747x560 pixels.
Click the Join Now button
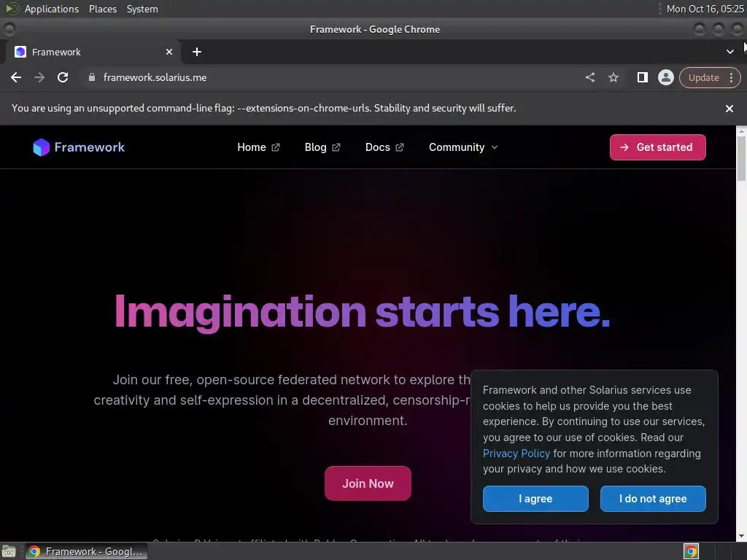coord(368,483)
